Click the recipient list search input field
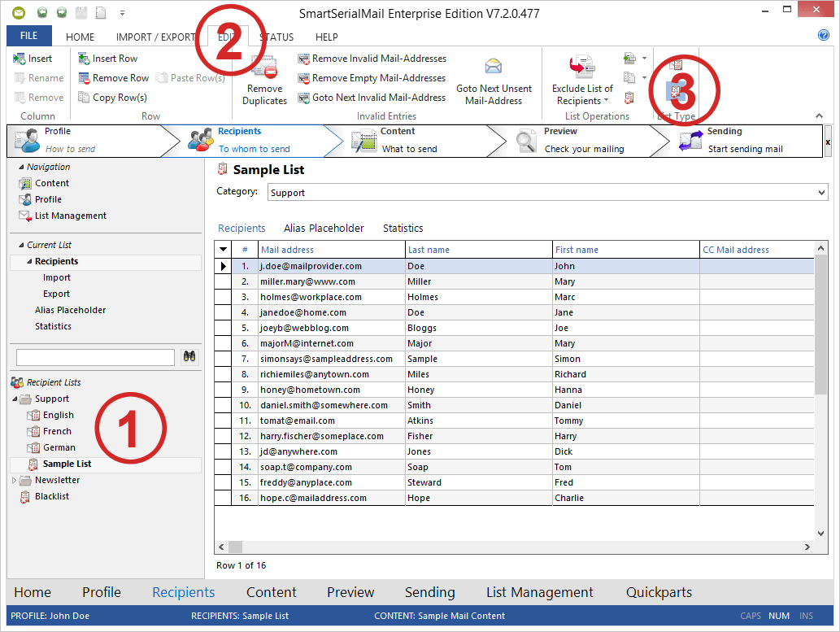840x632 pixels. point(94,356)
